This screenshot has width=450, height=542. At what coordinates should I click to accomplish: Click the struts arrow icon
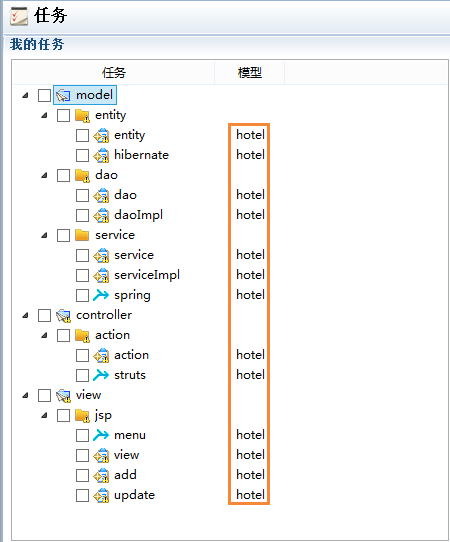pos(101,375)
